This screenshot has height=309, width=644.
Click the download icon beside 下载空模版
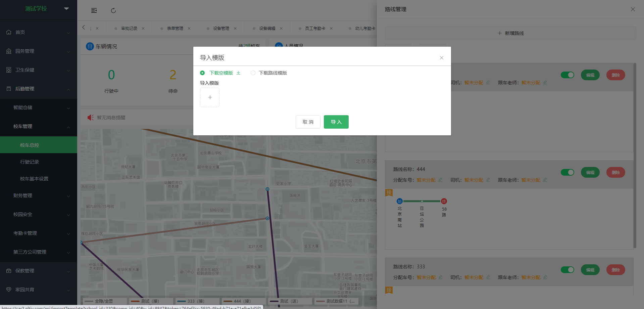[x=238, y=73]
